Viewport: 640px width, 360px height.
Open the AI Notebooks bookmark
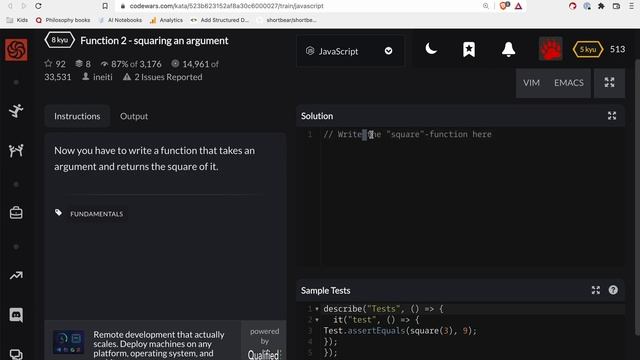[120, 20]
